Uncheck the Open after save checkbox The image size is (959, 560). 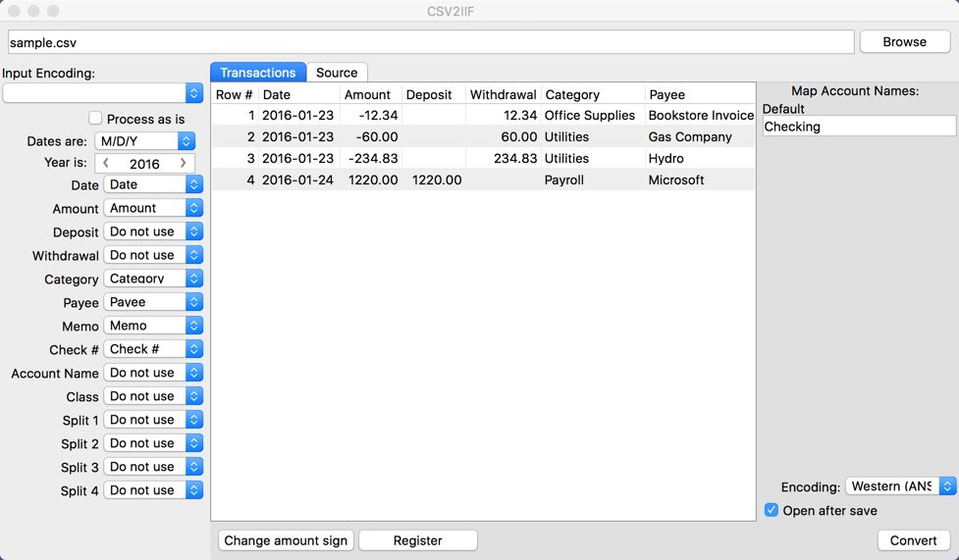pos(772,510)
